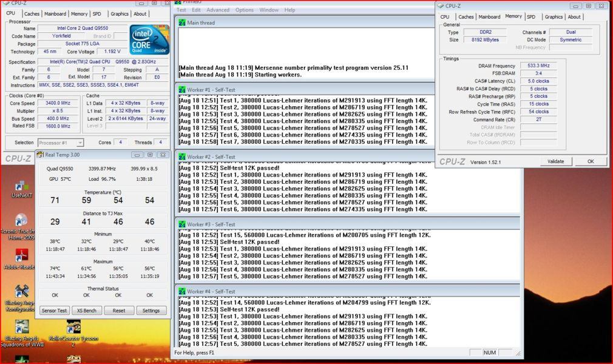
Task: Open the Prime95 Test menu
Action: tap(181, 10)
